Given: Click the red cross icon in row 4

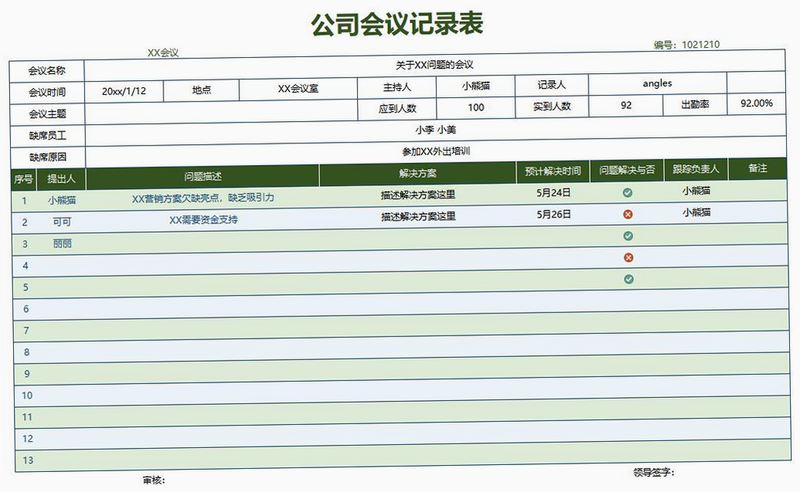Looking at the screenshot, I should (629, 258).
